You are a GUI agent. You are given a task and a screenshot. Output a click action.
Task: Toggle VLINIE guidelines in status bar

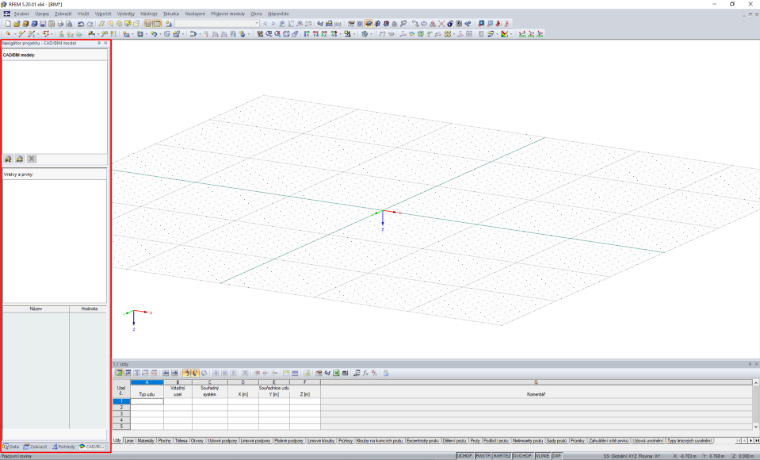tap(542, 456)
